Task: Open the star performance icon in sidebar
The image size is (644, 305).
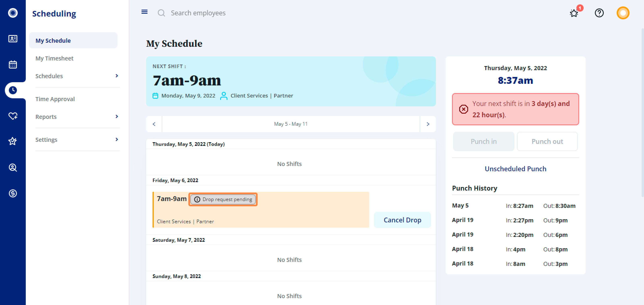Action: pos(13,141)
